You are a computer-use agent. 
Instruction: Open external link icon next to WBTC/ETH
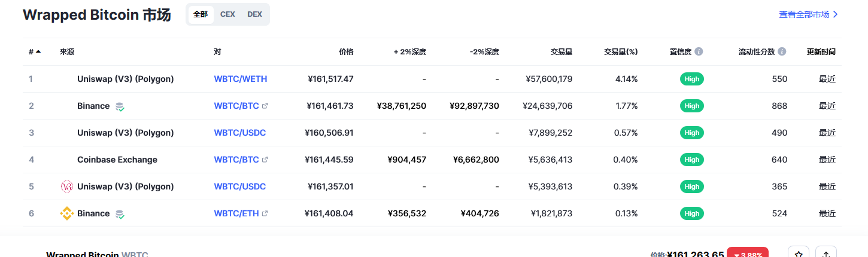click(x=265, y=213)
